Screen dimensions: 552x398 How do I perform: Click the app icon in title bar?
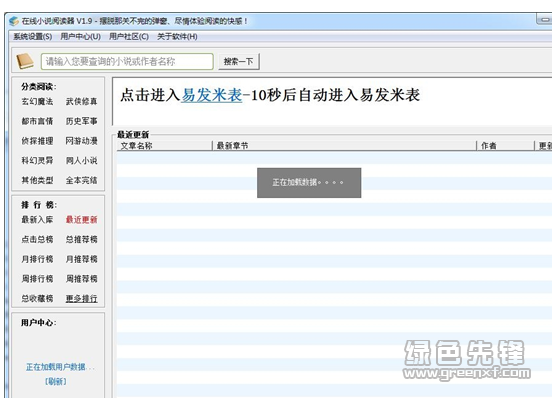pos(14,21)
